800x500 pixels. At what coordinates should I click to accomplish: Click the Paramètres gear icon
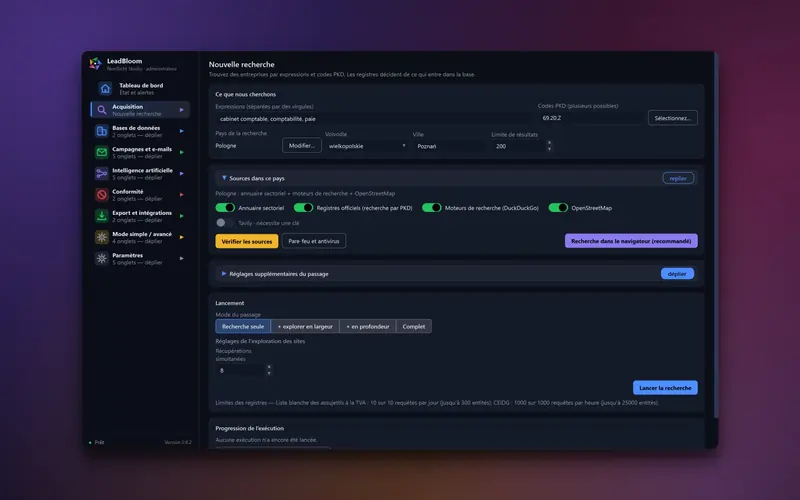(x=102, y=259)
